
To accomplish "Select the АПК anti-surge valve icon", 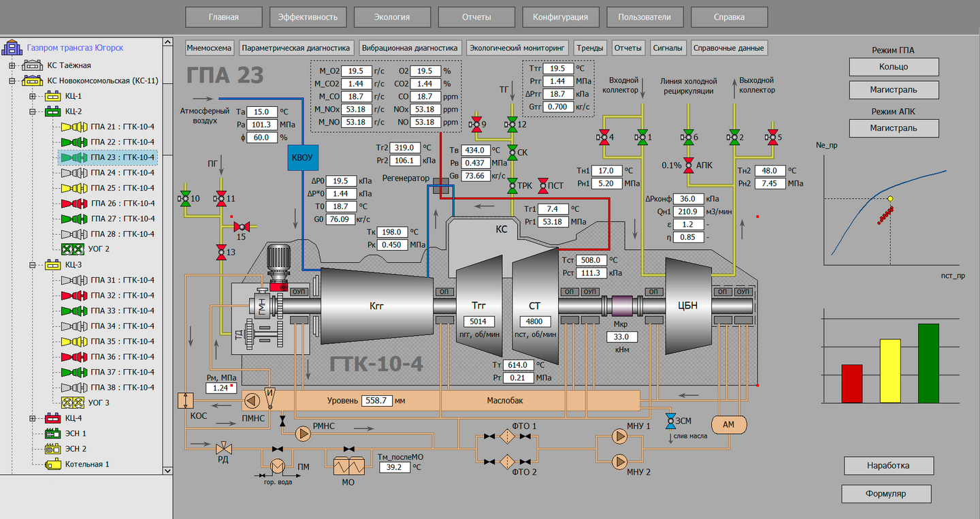I will [689, 166].
